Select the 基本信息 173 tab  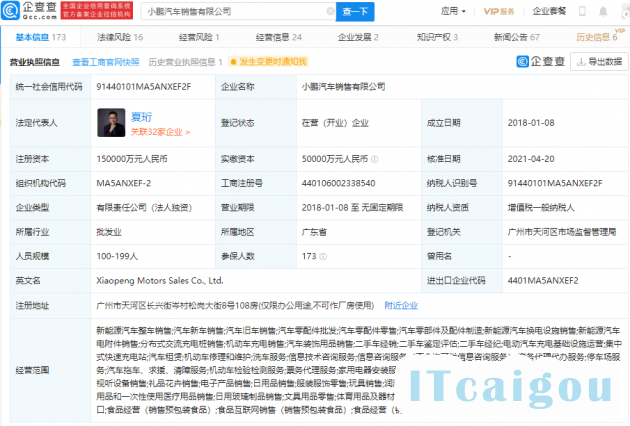click(x=41, y=37)
